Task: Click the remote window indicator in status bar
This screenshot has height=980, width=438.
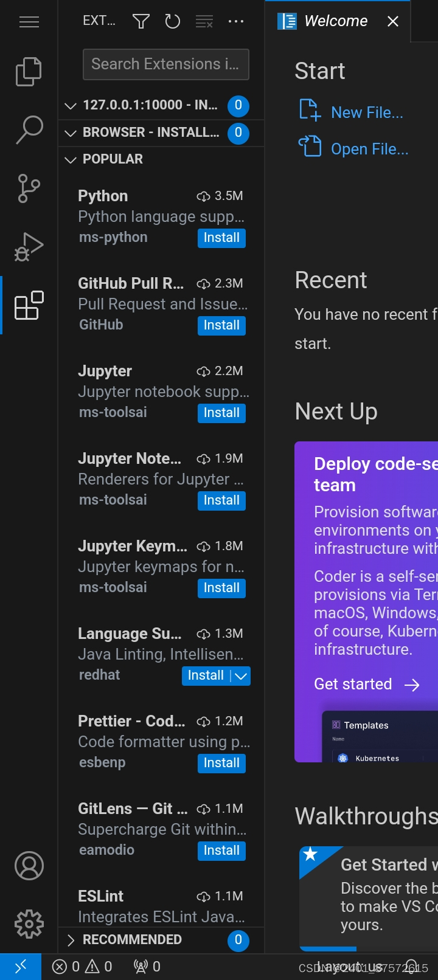Action: (x=21, y=967)
